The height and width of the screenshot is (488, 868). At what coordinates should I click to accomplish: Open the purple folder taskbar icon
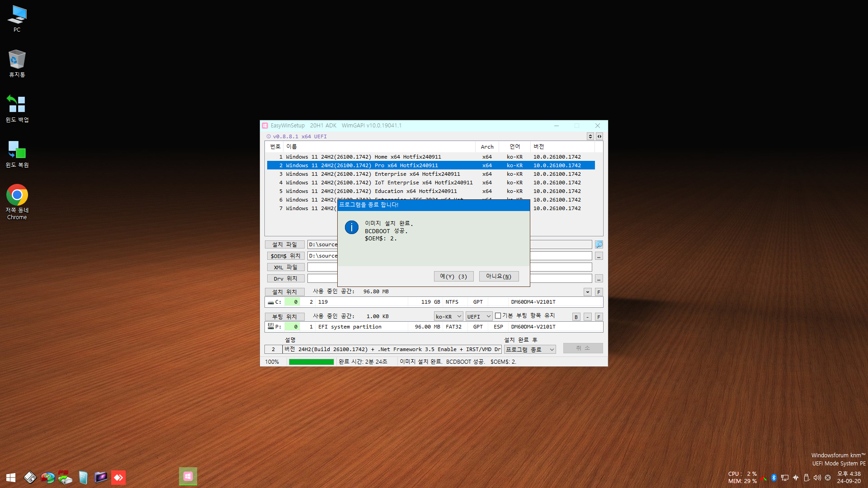pyautogui.click(x=101, y=477)
